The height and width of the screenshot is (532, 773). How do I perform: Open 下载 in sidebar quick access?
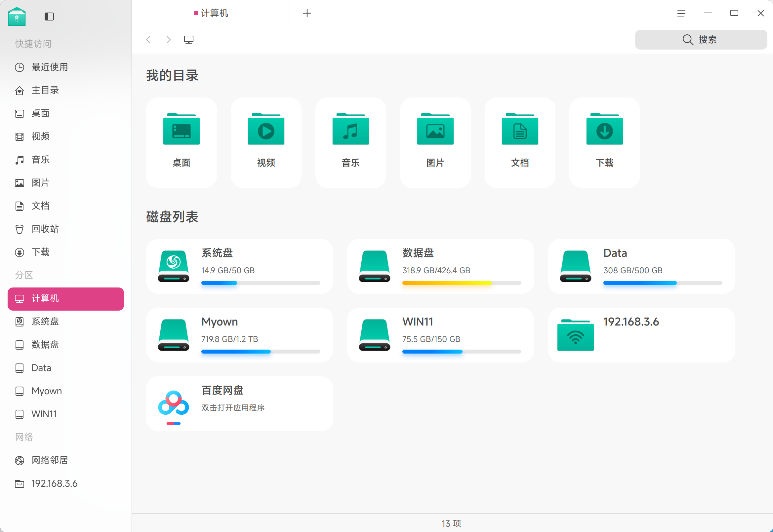coord(66,252)
